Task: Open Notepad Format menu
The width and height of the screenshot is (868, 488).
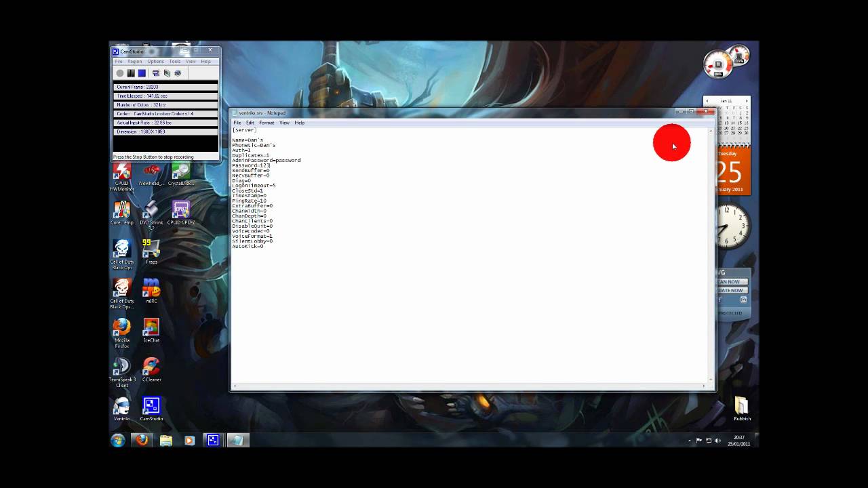Action: pyautogui.click(x=267, y=123)
